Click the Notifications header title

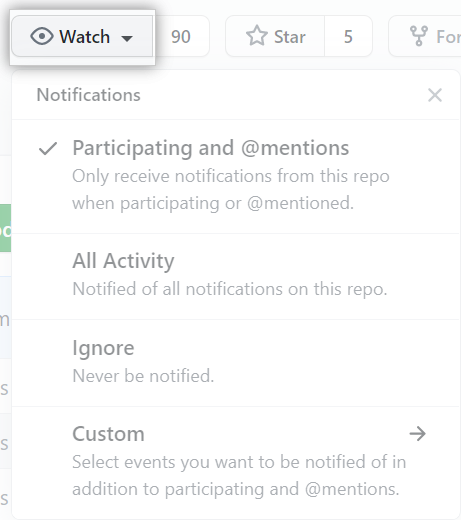tap(88, 95)
